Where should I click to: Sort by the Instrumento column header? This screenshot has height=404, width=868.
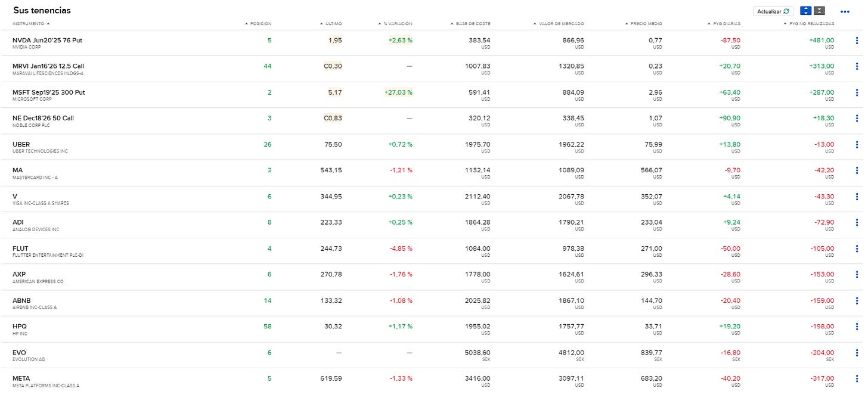pyautogui.click(x=31, y=24)
